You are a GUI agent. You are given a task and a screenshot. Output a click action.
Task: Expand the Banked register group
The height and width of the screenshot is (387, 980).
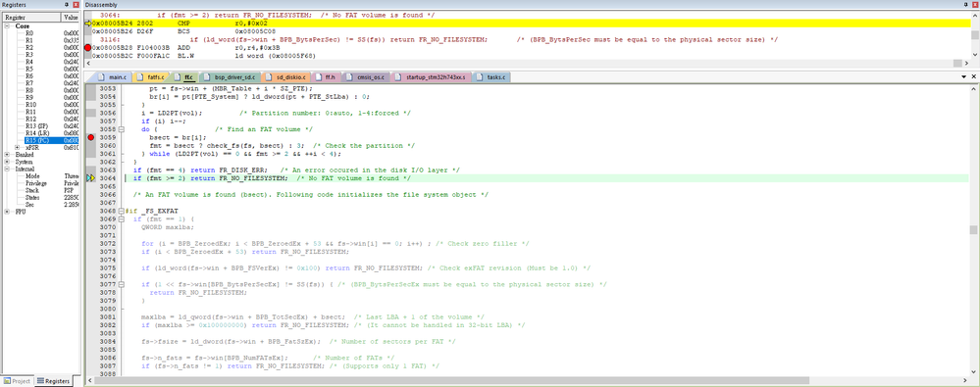(x=8, y=154)
